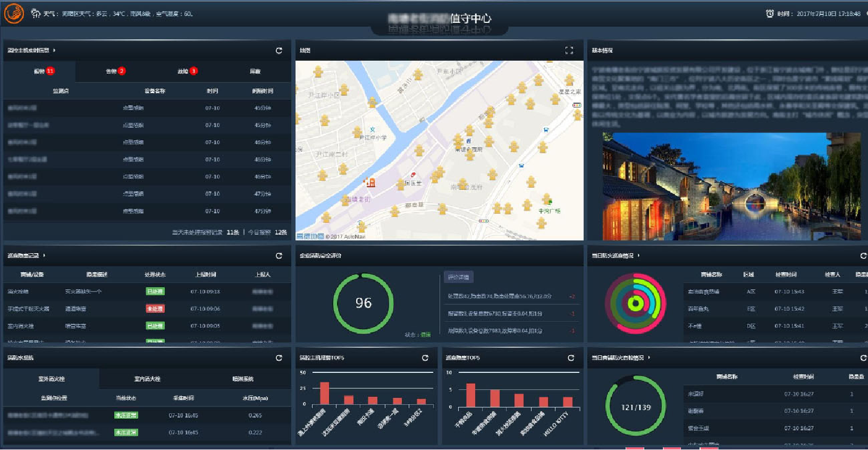Click the 监测点 column header
The width and height of the screenshot is (868, 450).
(61, 91)
